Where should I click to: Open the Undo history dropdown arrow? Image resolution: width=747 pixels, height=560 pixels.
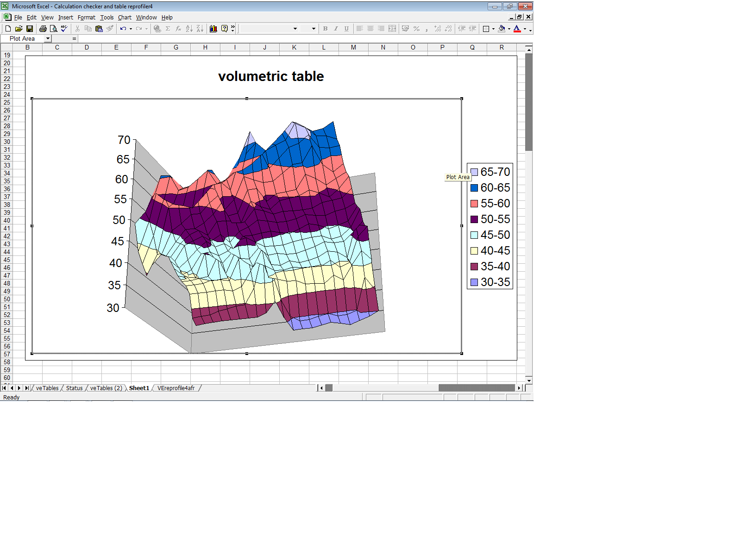click(x=131, y=29)
